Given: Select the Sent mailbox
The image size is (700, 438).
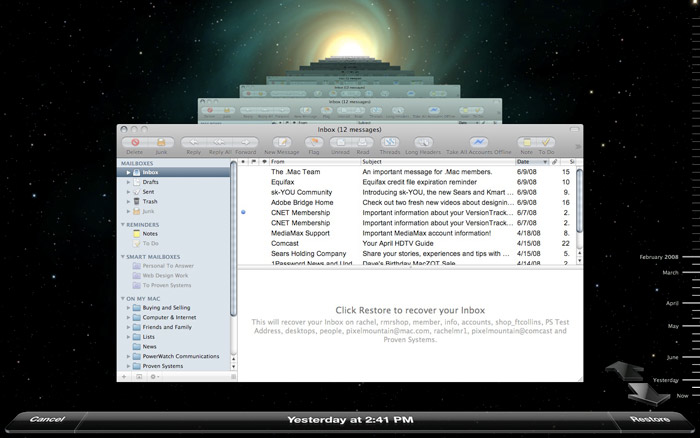Looking at the screenshot, I should pyautogui.click(x=174, y=192).
